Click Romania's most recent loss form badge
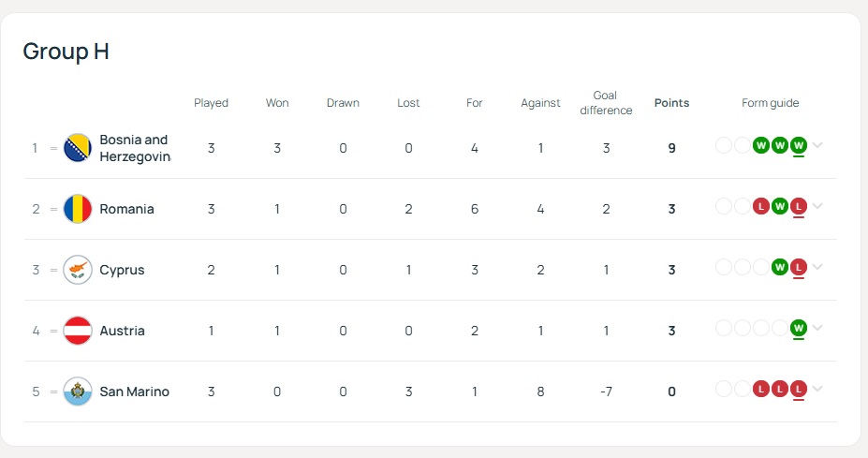This screenshot has height=458, width=868. pos(799,206)
